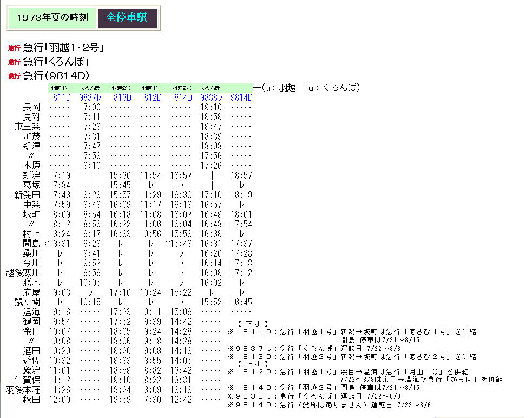
Task: Select station name 勝木
Action: coord(31,283)
